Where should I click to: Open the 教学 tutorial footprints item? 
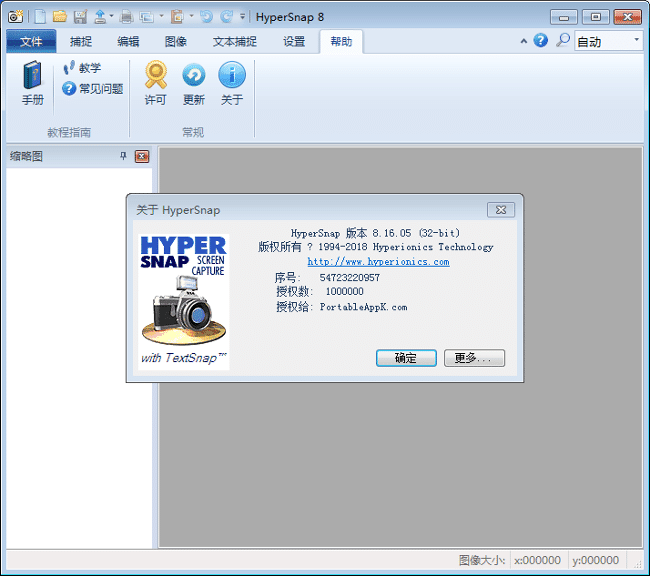coord(82,68)
